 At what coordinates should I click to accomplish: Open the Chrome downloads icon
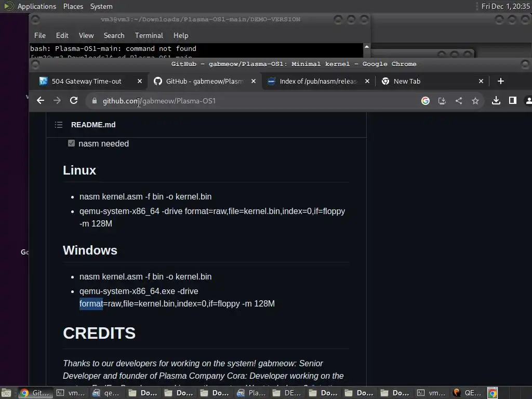pyautogui.click(x=496, y=100)
